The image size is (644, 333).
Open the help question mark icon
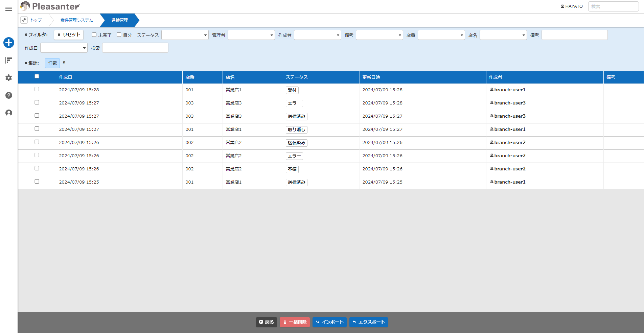[x=9, y=95]
